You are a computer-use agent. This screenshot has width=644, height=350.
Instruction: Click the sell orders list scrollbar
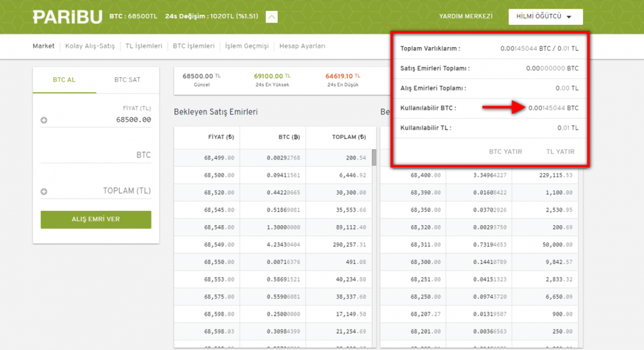click(x=374, y=157)
